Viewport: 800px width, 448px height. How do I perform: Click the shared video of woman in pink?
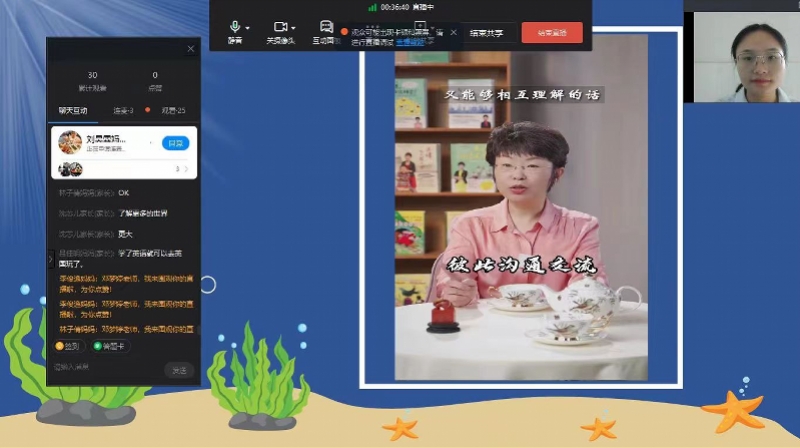click(x=521, y=207)
